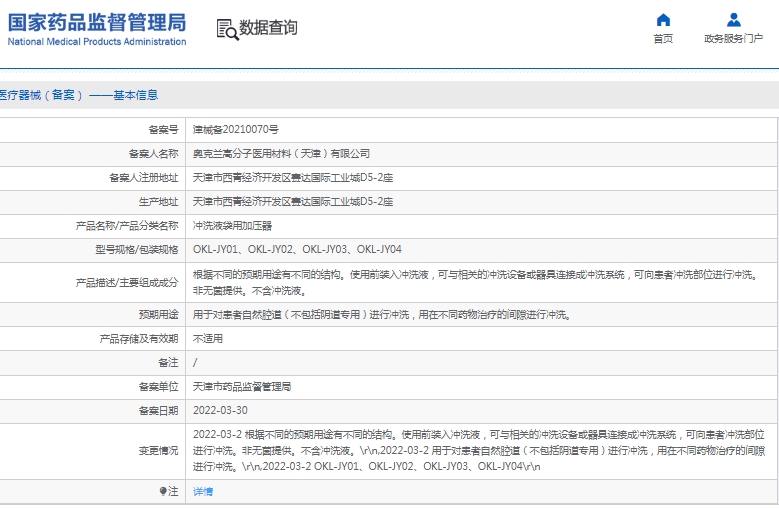Select the 变更情况 change history text

(x=479, y=450)
